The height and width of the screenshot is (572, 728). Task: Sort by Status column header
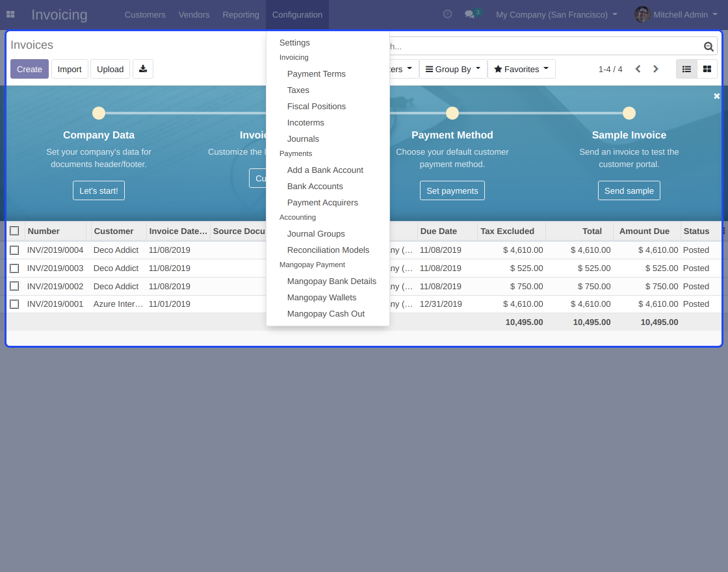click(699, 231)
